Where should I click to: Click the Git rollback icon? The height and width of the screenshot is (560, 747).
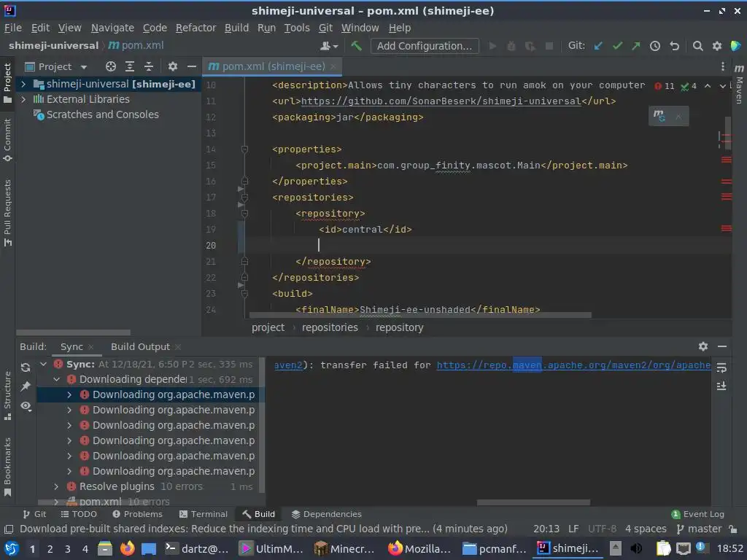[674, 46]
